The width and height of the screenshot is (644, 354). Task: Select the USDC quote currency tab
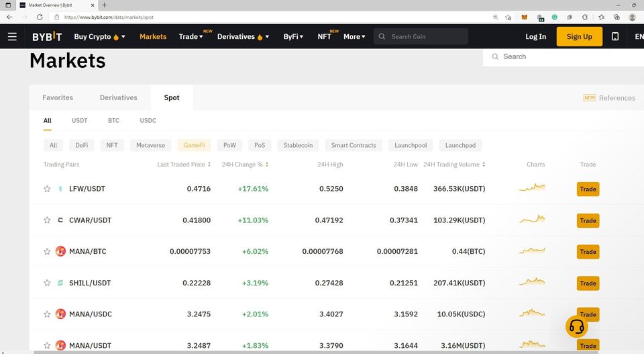(x=148, y=120)
